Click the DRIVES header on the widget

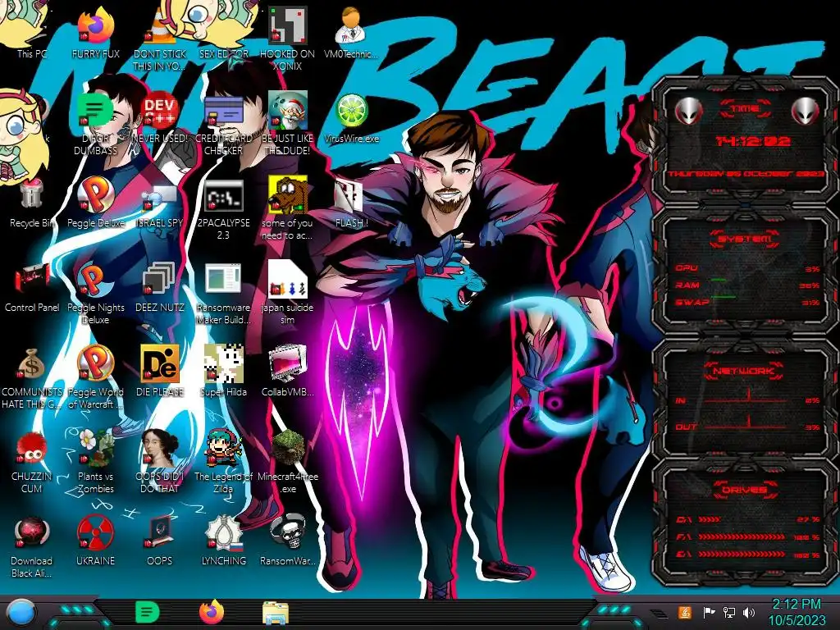point(745,490)
